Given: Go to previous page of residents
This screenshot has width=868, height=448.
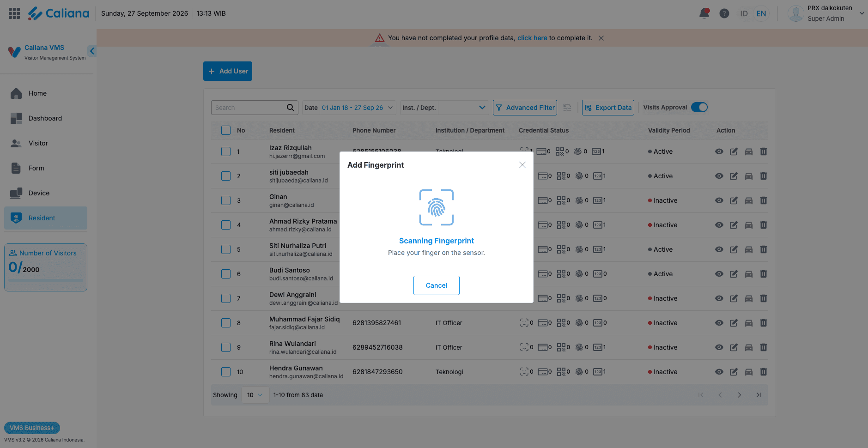Looking at the screenshot, I should (x=720, y=395).
